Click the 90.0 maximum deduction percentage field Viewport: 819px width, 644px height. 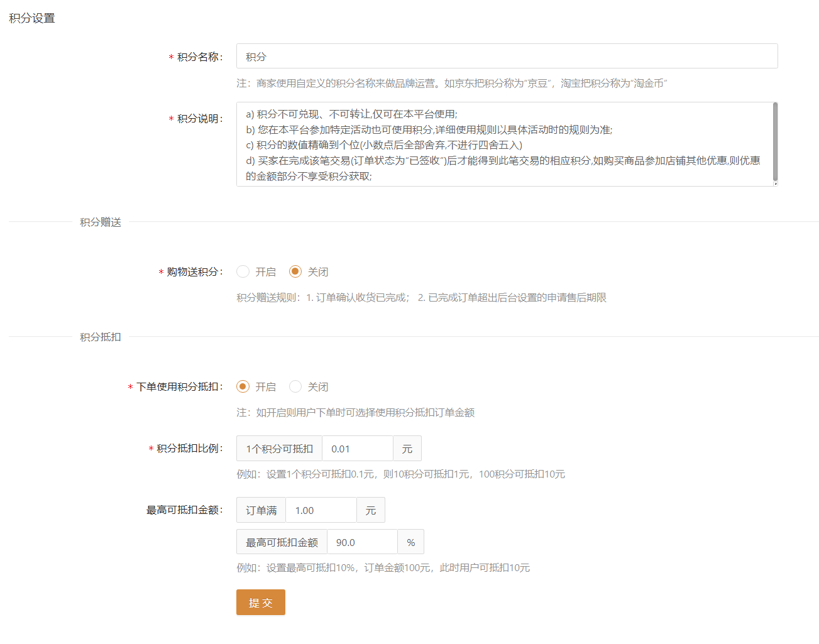pos(361,541)
